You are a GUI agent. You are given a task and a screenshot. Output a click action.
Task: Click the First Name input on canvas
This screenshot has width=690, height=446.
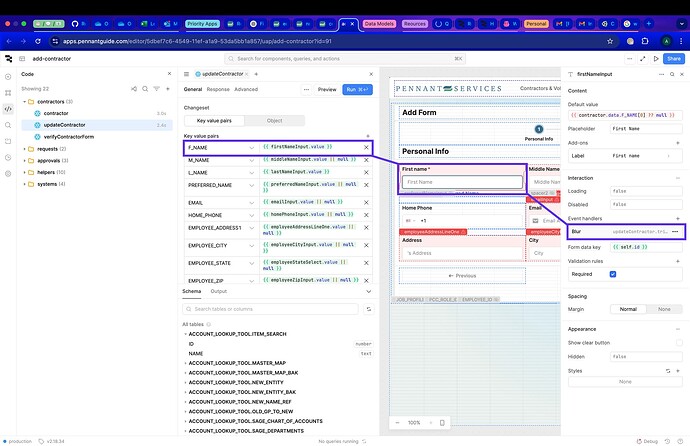(x=462, y=182)
